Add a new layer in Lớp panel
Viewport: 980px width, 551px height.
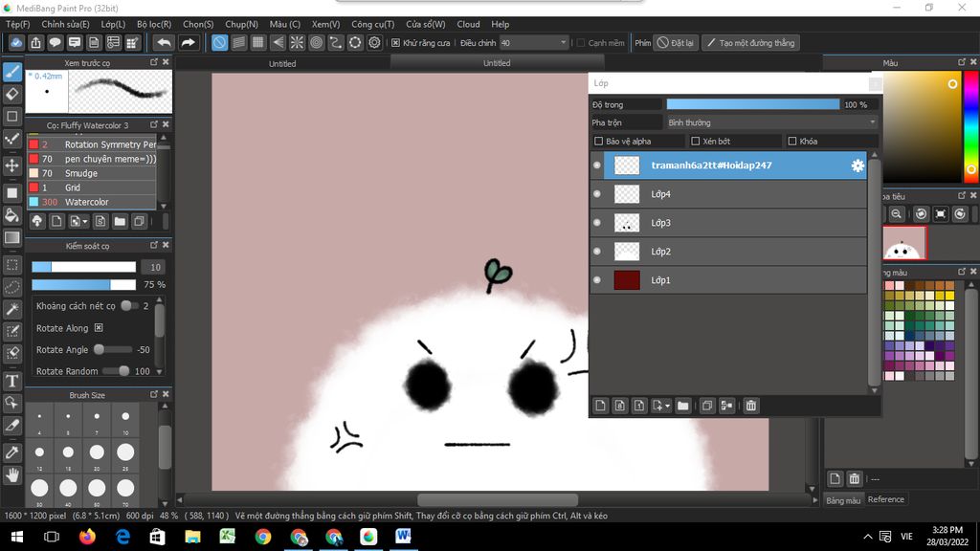(601, 406)
